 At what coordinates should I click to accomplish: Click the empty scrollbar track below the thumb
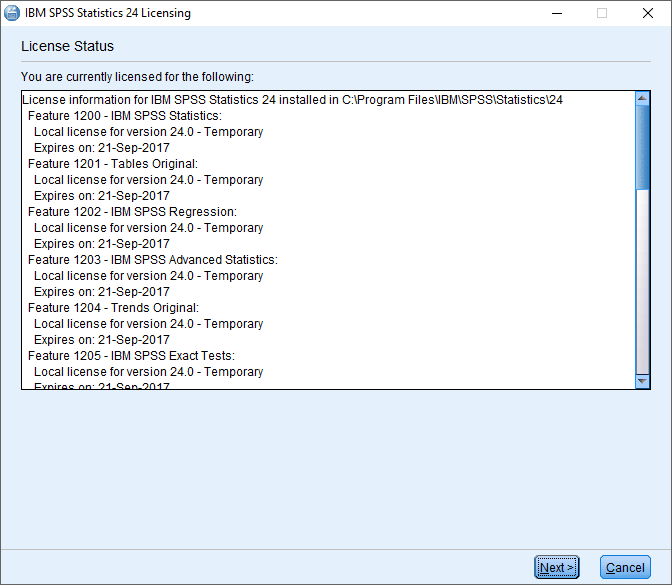coord(642,290)
